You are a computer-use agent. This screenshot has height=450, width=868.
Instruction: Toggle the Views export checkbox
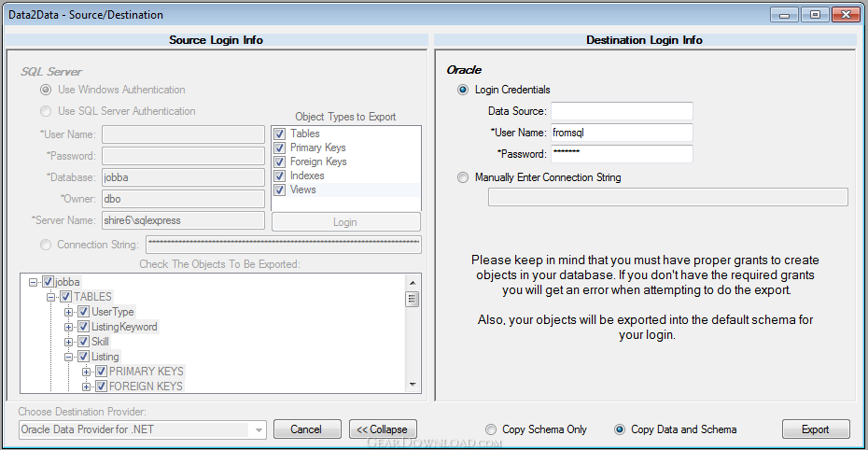point(280,190)
